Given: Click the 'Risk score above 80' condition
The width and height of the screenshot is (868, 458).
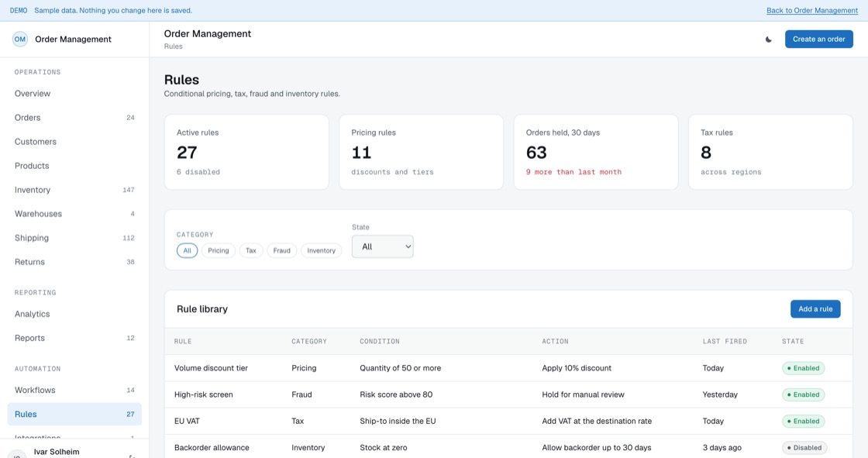Looking at the screenshot, I should pyautogui.click(x=396, y=395).
